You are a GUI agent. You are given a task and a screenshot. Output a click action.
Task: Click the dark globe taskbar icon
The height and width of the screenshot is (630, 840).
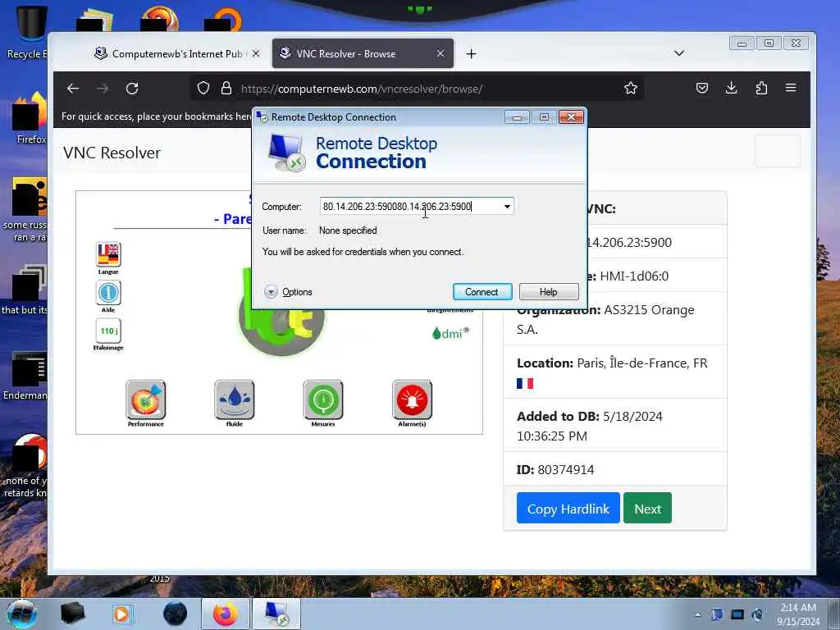click(x=176, y=614)
